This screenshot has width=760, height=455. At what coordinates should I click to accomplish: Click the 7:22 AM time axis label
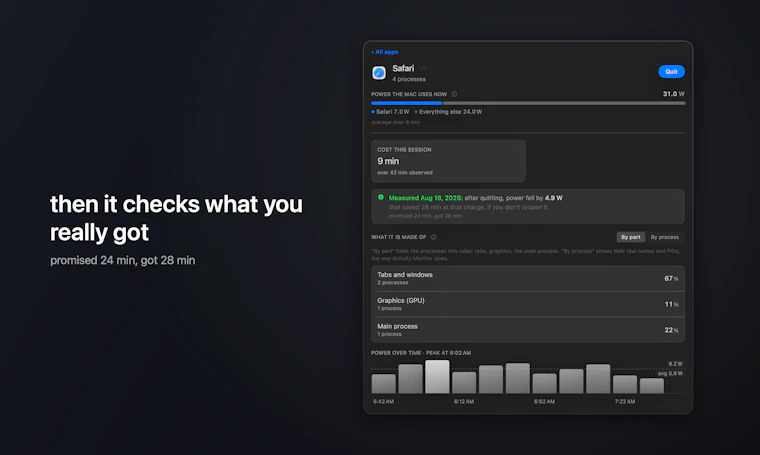(625, 401)
